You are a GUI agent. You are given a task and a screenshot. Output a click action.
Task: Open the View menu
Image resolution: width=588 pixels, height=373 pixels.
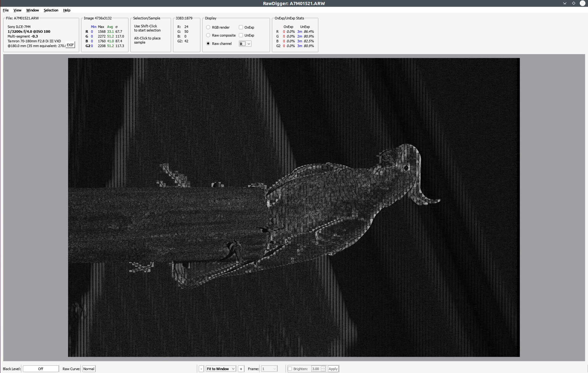[17, 10]
